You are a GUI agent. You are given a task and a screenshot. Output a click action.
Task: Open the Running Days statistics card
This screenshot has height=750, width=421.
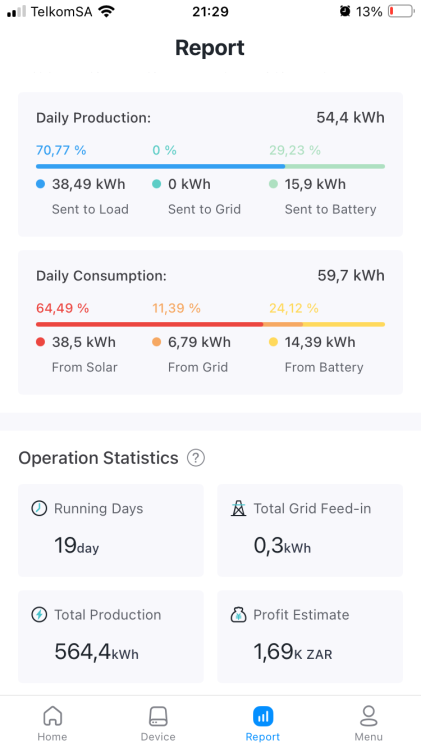111,530
